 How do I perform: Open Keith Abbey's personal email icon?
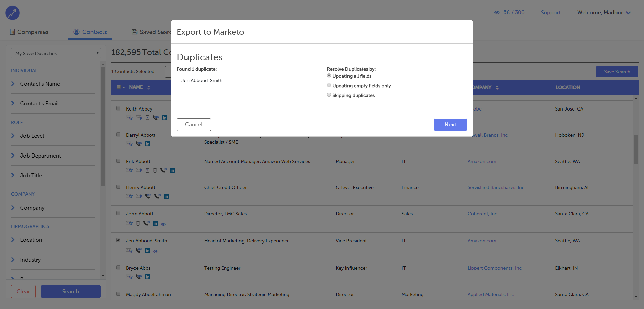click(139, 118)
